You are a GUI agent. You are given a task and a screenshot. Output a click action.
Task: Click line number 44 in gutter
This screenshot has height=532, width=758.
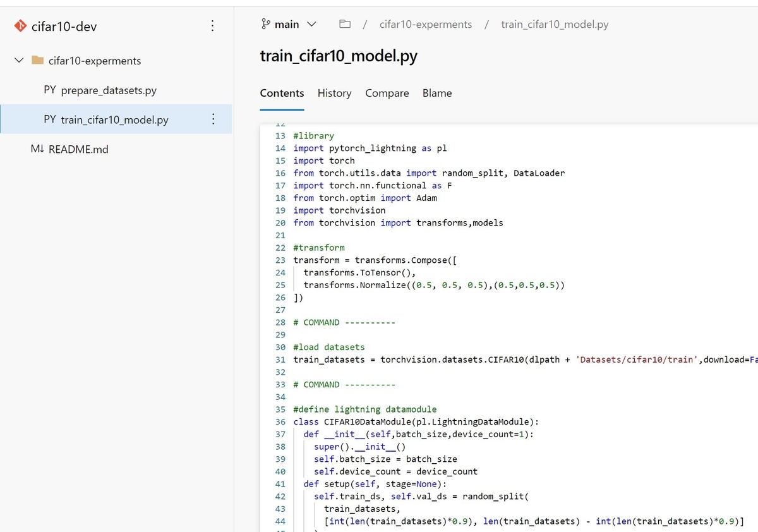(280, 521)
